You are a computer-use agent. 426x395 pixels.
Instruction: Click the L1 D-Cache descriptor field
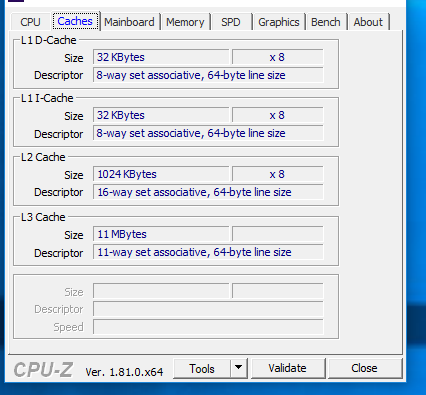coord(208,75)
